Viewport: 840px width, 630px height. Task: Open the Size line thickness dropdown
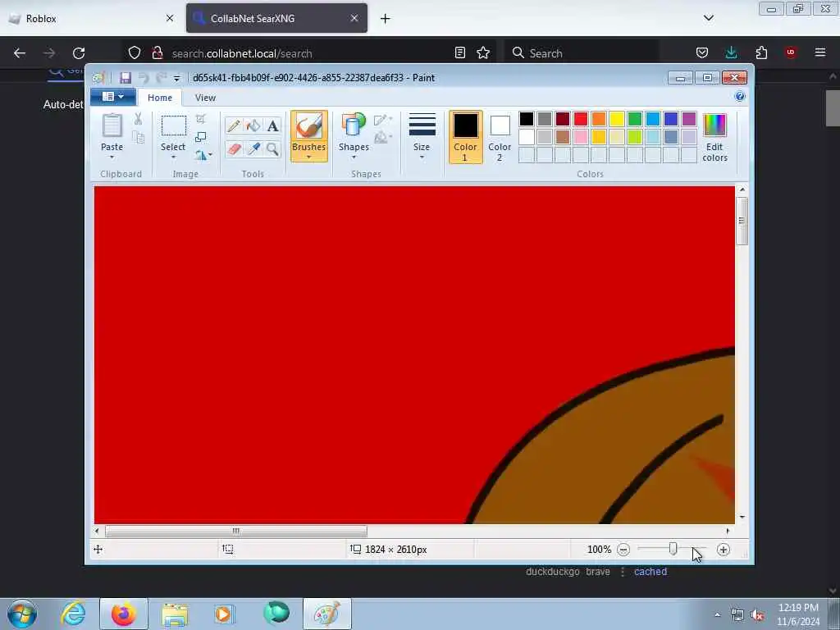point(422,136)
